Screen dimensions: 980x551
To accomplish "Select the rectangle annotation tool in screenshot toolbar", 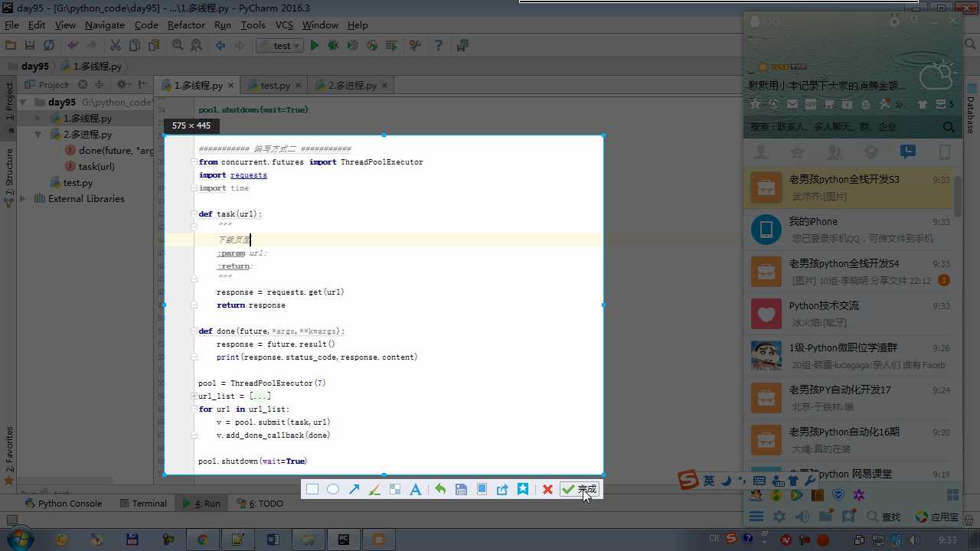I will pos(312,489).
